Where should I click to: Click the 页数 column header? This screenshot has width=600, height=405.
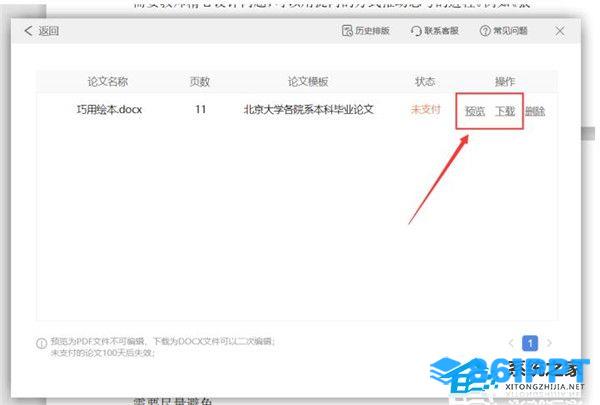200,81
